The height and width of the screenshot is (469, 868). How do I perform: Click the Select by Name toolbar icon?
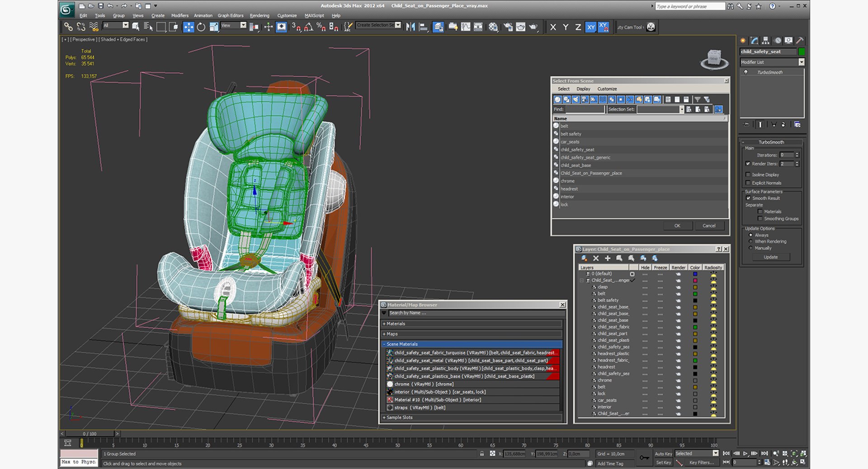(x=148, y=27)
